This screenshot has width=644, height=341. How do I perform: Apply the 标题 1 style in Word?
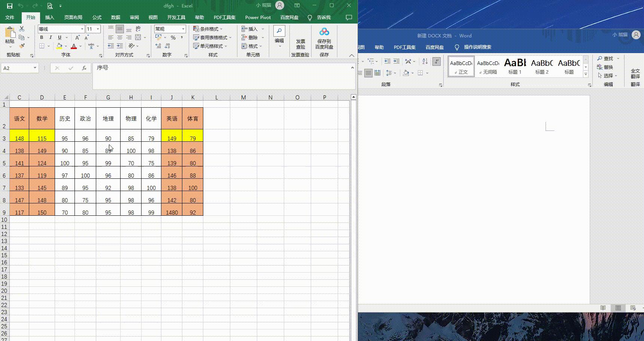[515, 67]
